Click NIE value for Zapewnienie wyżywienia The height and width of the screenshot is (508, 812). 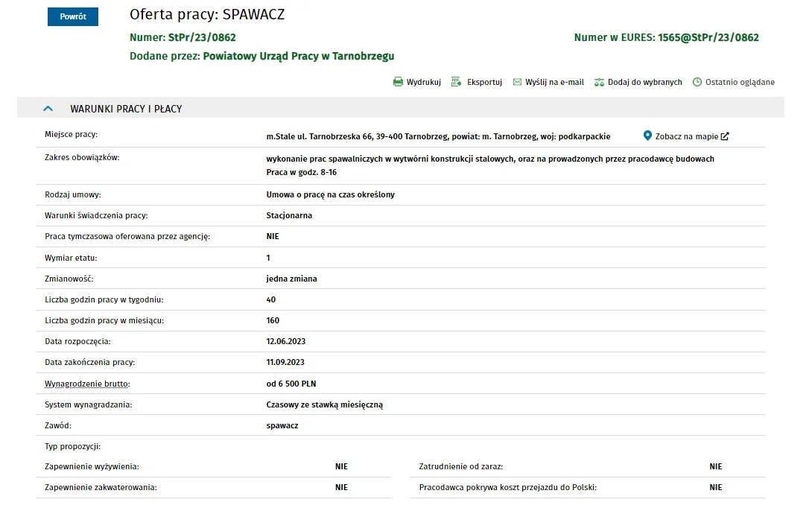341,466
